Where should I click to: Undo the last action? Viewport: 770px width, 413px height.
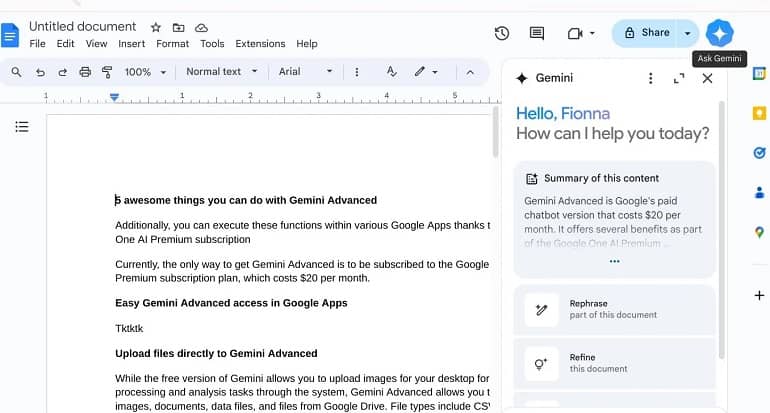(x=40, y=72)
